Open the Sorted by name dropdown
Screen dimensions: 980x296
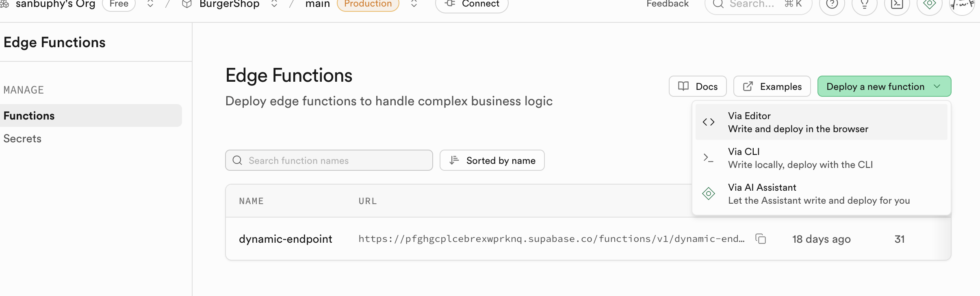click(492, 161)
